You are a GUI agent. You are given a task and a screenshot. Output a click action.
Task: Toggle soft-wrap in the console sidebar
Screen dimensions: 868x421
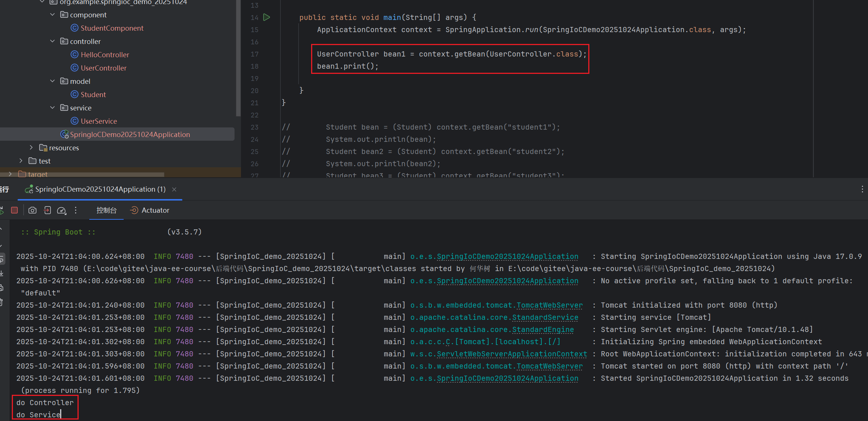pos(2,259)
